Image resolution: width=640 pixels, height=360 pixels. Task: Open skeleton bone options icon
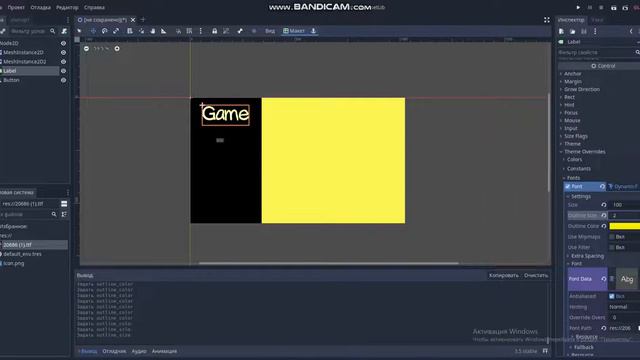(x=240, y=31)
